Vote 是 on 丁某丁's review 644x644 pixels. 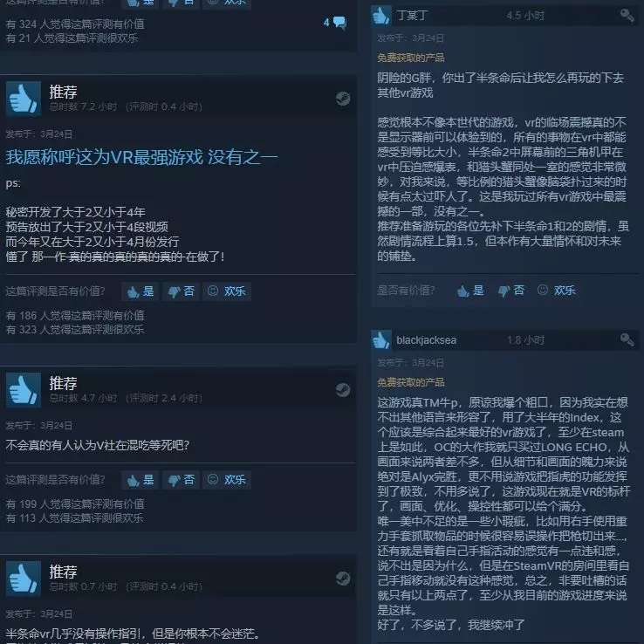pyautogui.click(x=470, y=291)
